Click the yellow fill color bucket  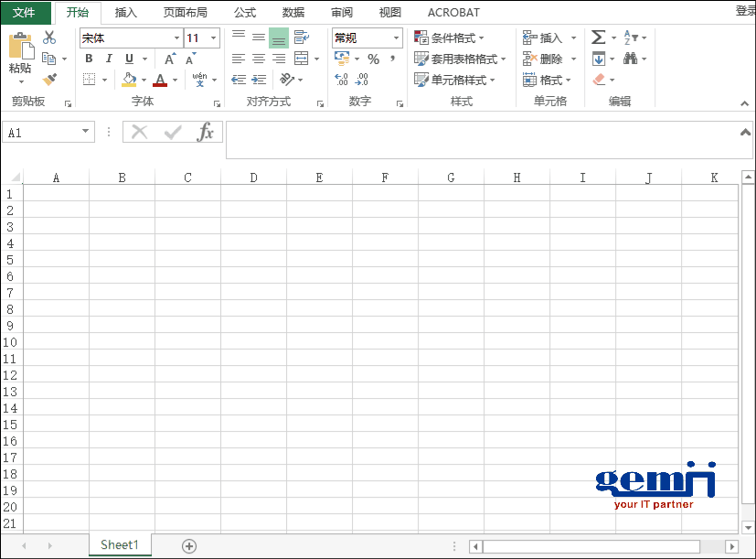click(129, 81)
